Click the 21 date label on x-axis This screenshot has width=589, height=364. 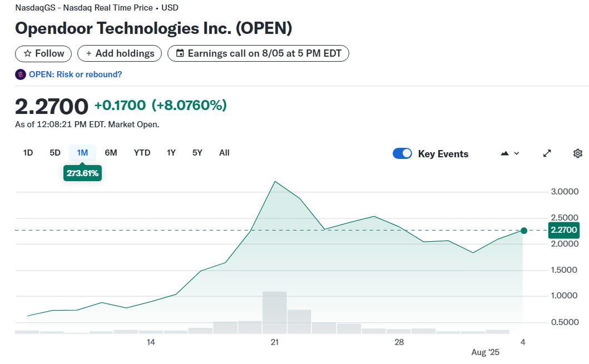pyautogui.click(x=275, y=342)
